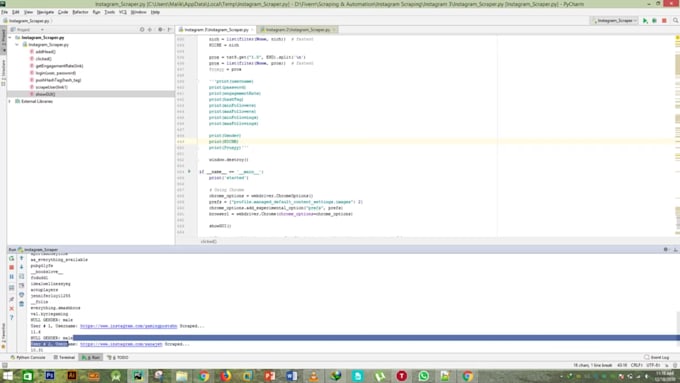Expand the External Libraries node
This screenshot has height=383, width=680.
pos(10,101)
